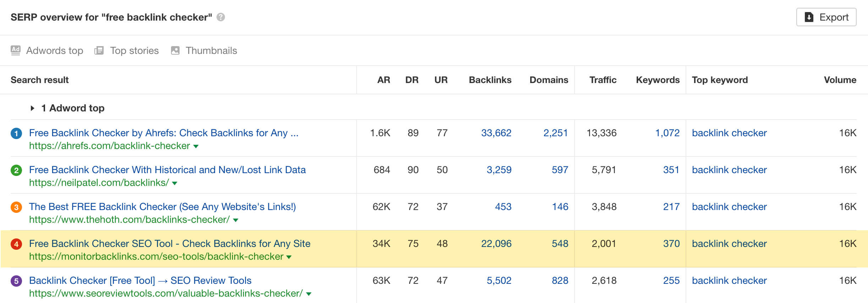Expand the 1 Adword top row
Viewport: 868px width, 303px height.
click(x=67, y=108)
